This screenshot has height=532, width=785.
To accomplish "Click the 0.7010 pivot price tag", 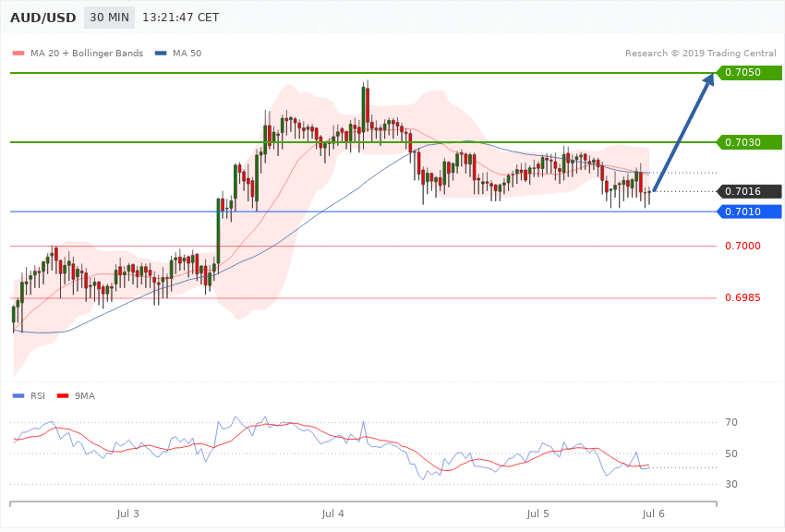I will 750,212.
